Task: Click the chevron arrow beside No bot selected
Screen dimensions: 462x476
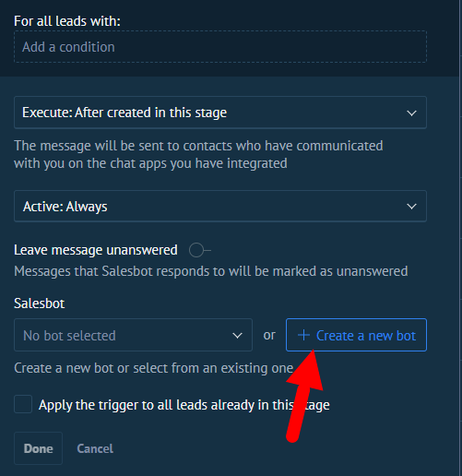Action: (237, 336)
